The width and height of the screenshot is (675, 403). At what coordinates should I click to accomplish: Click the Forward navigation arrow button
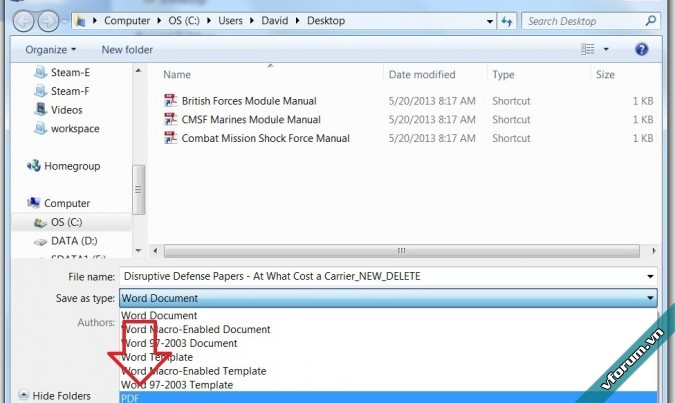(x=48, y=21)
